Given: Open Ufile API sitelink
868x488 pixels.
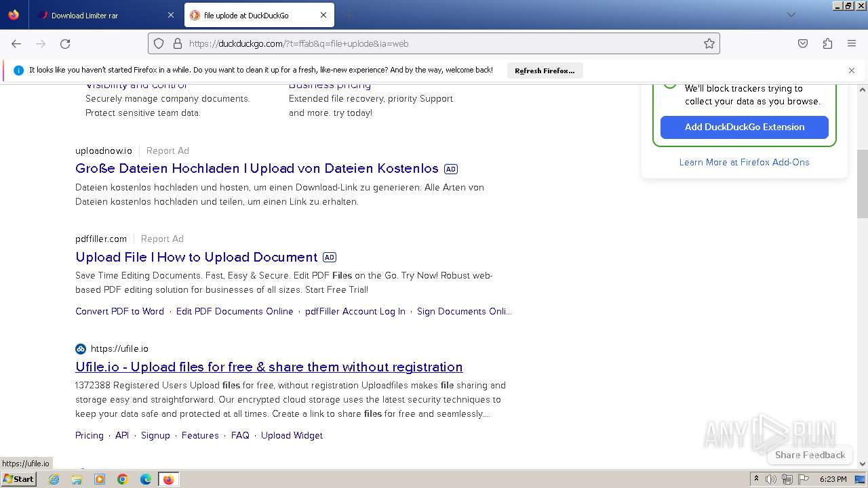Looking at the screenshot, I should [122, 435].
